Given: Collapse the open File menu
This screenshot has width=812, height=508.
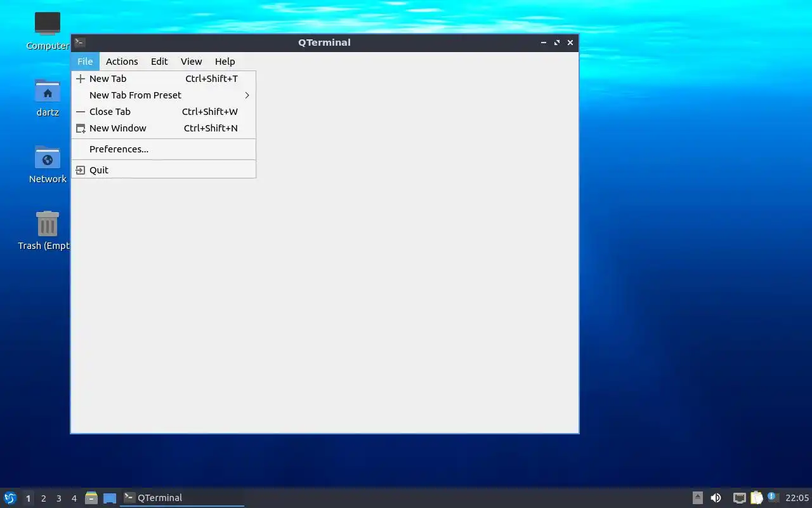Looking at the screenshot, I should [x=85, y=62].
